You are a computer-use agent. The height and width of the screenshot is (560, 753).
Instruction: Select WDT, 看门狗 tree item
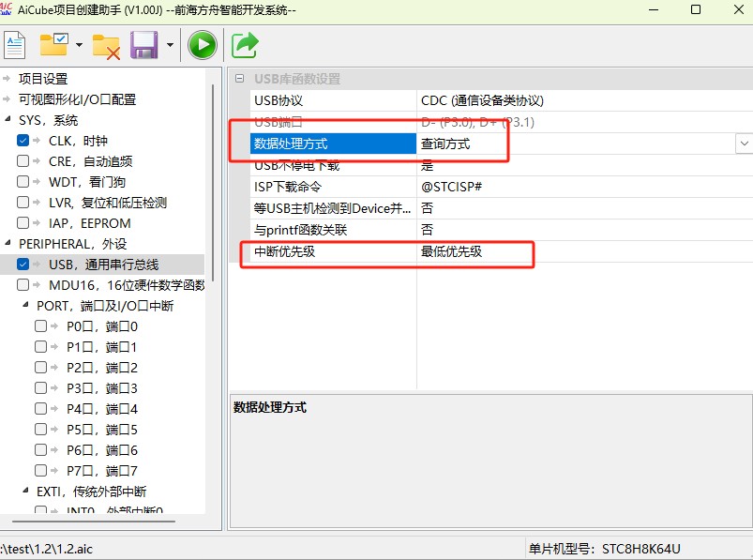87,182
